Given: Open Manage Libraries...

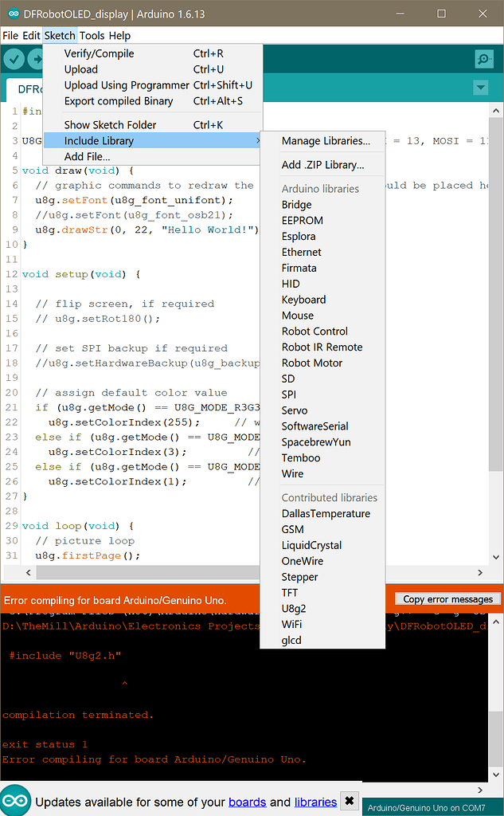Looking at the screenshot, I should pyautogui.click(x=322, y=141).
